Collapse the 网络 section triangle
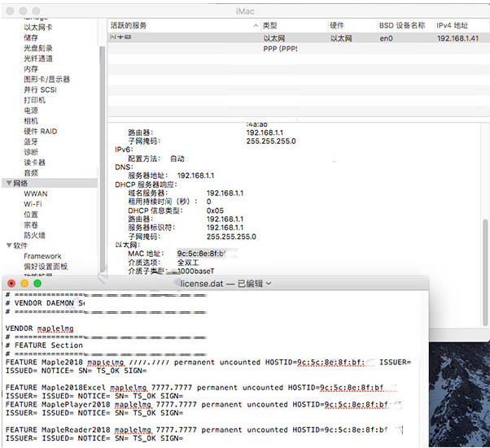The image size is (490, 448). 9,183
